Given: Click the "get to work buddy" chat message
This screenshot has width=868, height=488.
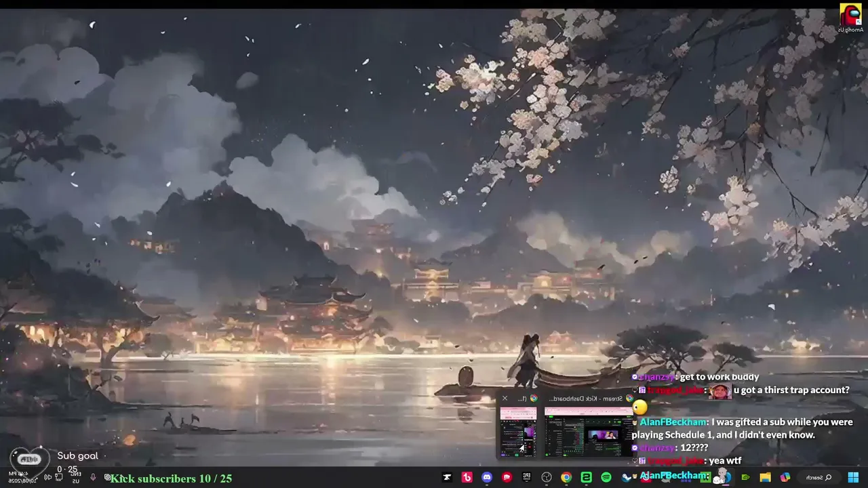Looking at the screenshot, I should [719, 377].
